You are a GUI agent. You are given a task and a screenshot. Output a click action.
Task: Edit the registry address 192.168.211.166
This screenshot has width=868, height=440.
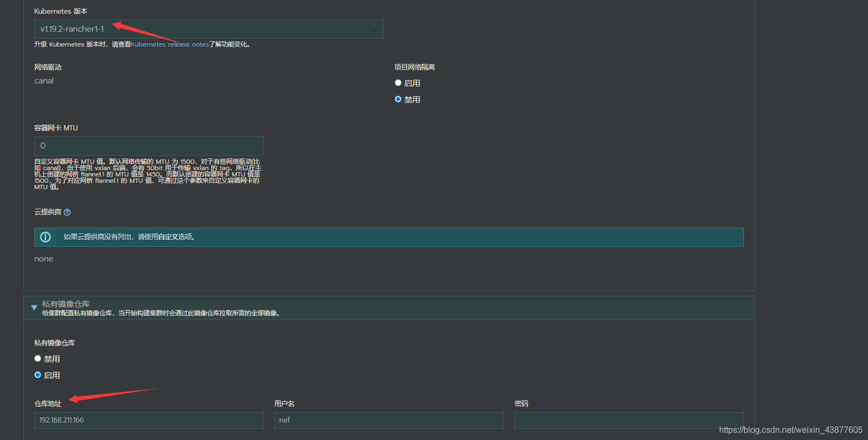[149, 420]
